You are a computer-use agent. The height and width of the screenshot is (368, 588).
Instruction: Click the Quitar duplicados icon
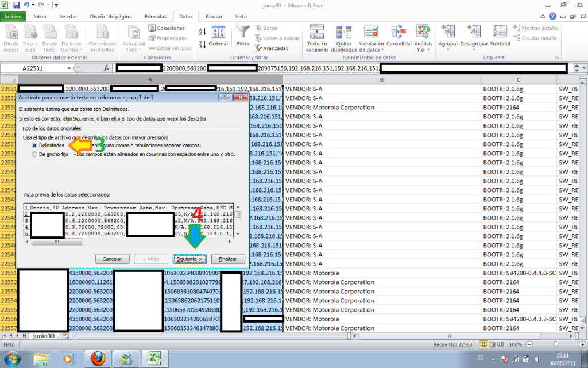pyautogui.click(x=343, y=32)
